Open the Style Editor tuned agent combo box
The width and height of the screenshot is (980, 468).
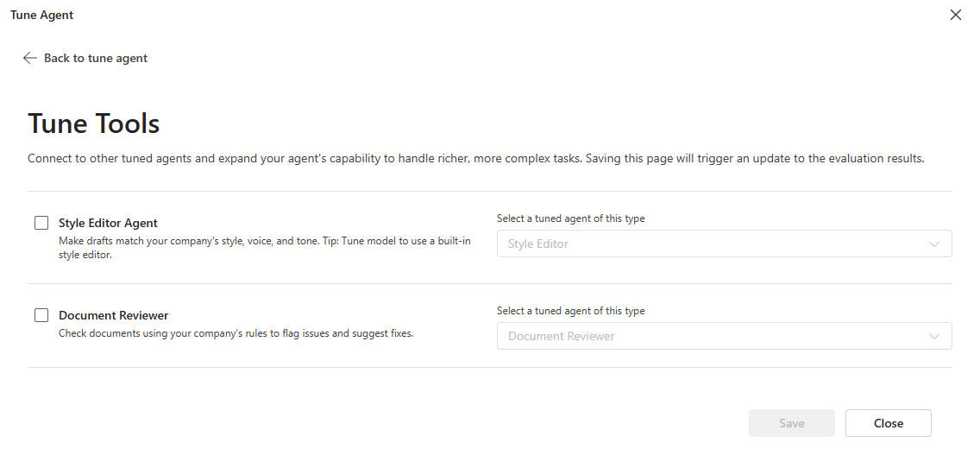[x=707, y=243]
